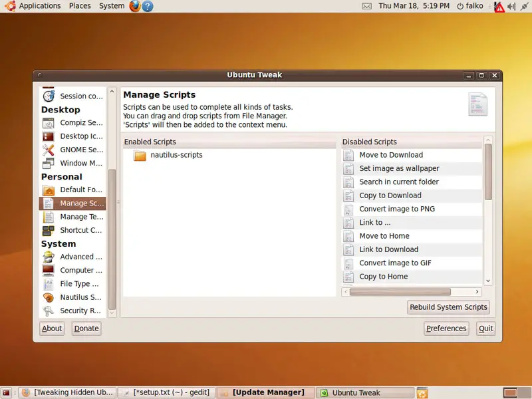Open Window Manager settings icon
Viewport: 532px width, 399px height.
pos(49,163)
